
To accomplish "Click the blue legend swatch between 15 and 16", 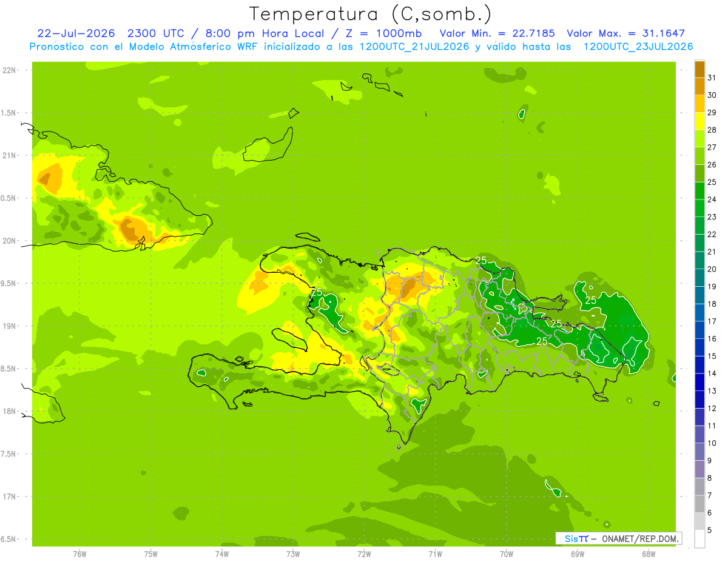I will (699, 347).
